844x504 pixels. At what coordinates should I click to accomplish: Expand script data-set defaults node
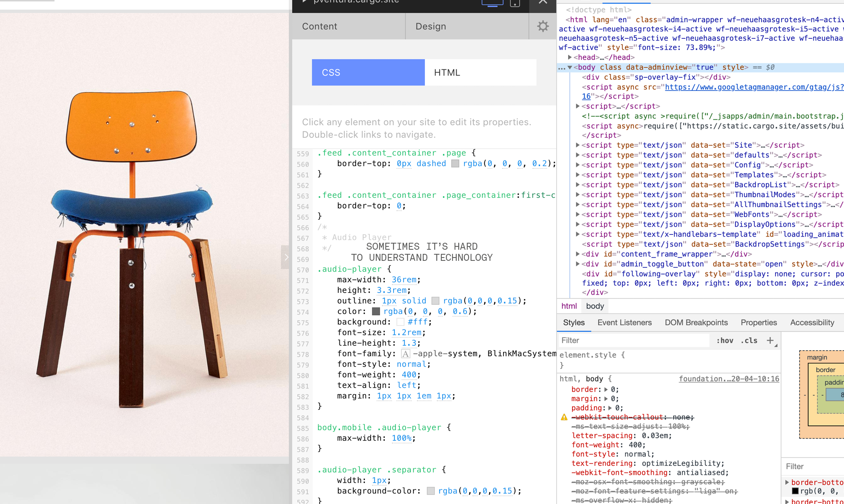[578, 155]
